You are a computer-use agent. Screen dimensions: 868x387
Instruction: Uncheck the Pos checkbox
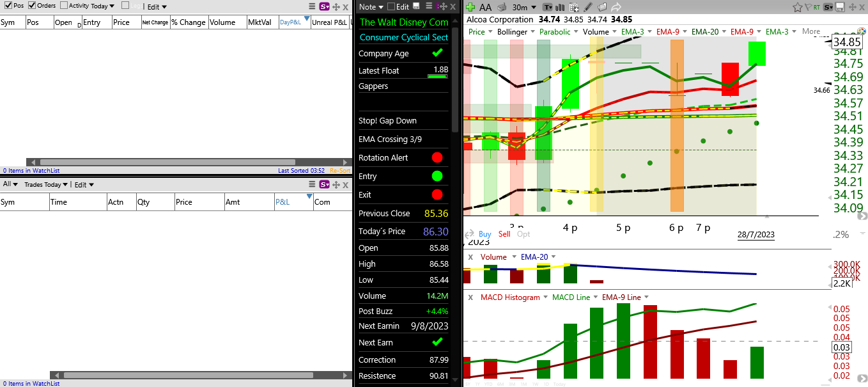pos(7,6)
